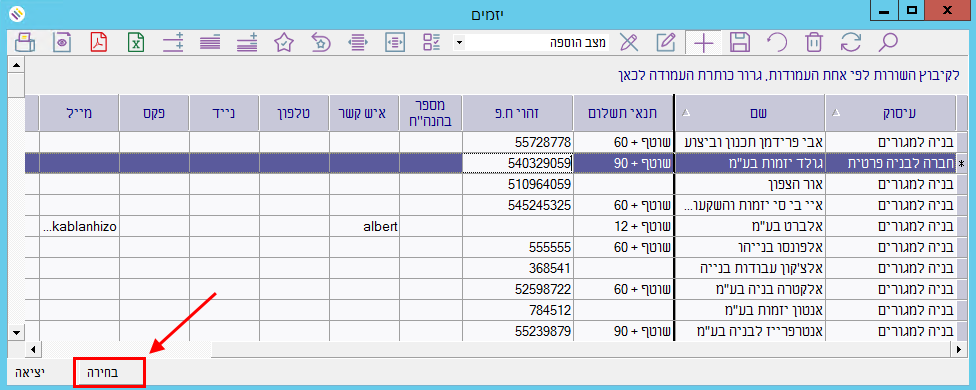Image resolution: width=976 pixels, height=390 pixels.
Task: Click the פקס column header
Action: click(x=154, y=113)
